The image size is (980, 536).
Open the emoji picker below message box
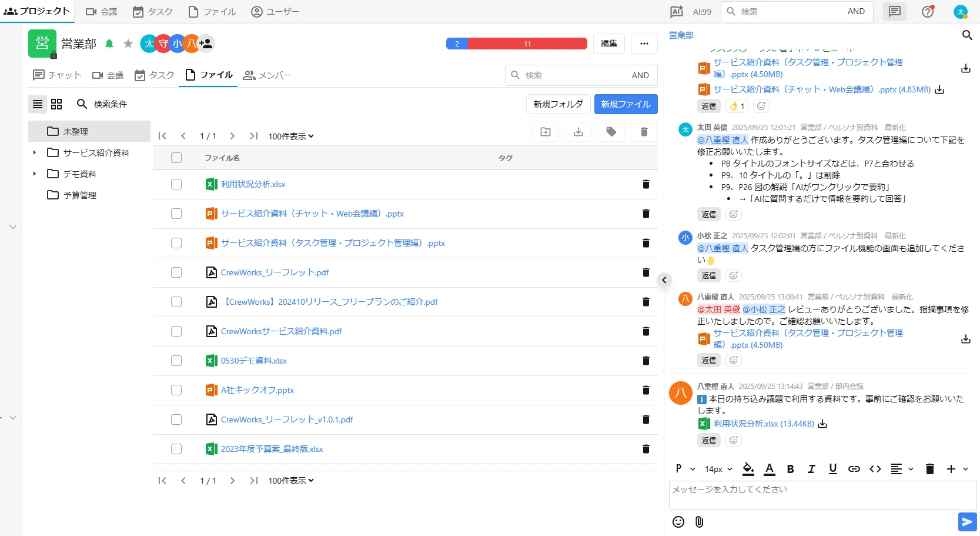pos(678,522)
